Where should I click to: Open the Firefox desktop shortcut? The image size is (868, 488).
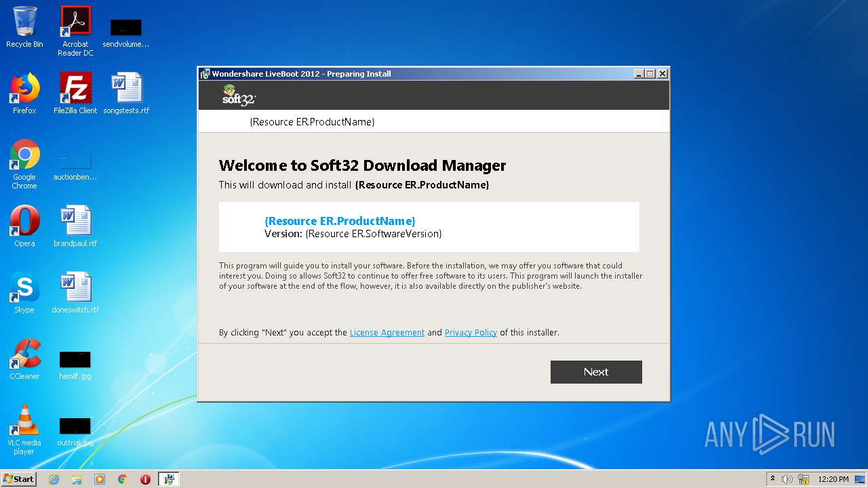(x=24, y=93)
